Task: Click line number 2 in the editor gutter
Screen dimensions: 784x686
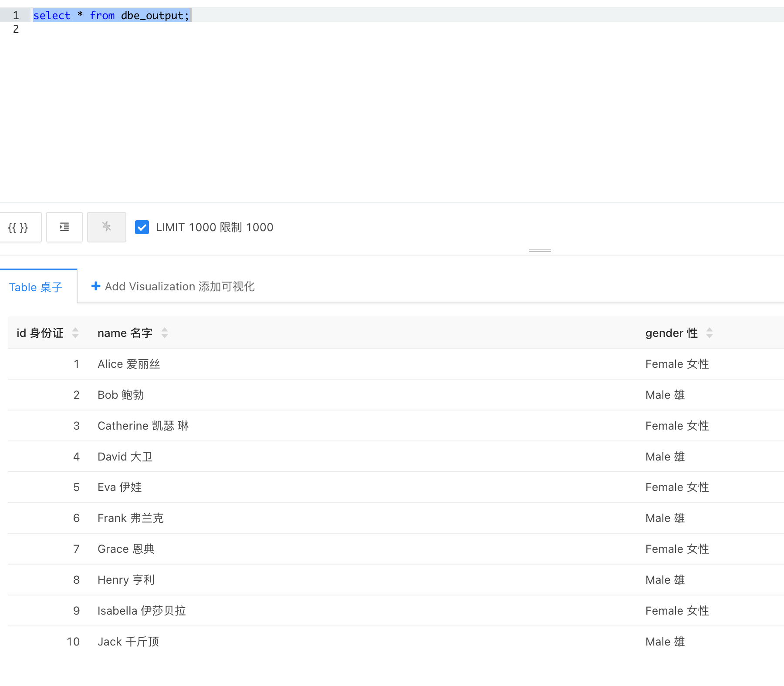Action: click(x=16, y=30)
